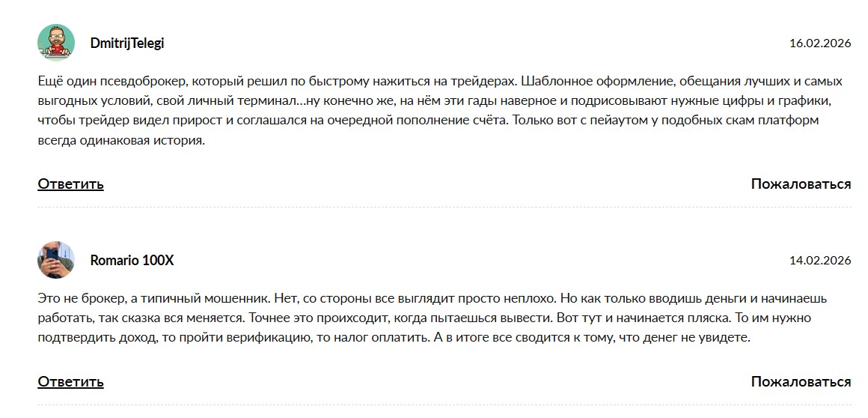Click 'налог оплатить' in Romario's review
Viewport: 868px width, 418px height.
[391, 338]
